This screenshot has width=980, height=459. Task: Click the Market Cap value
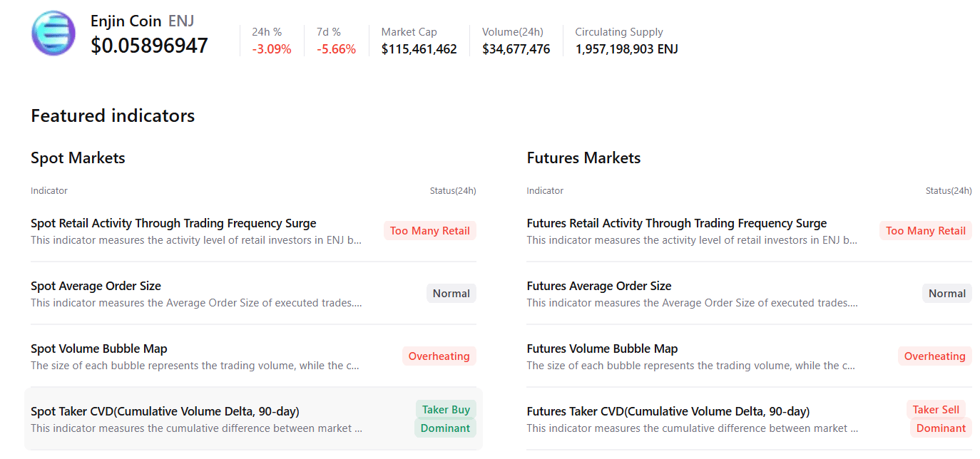419,49
